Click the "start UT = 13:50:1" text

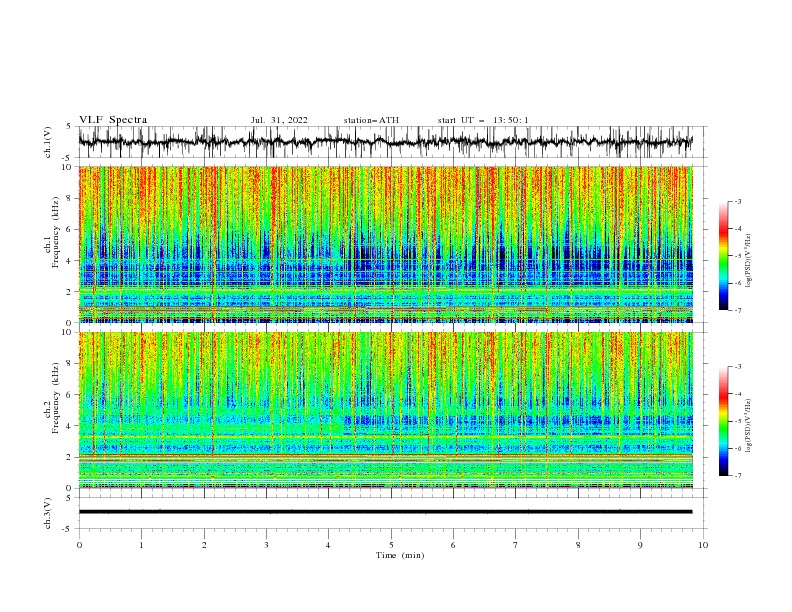(x=483, y=120)
